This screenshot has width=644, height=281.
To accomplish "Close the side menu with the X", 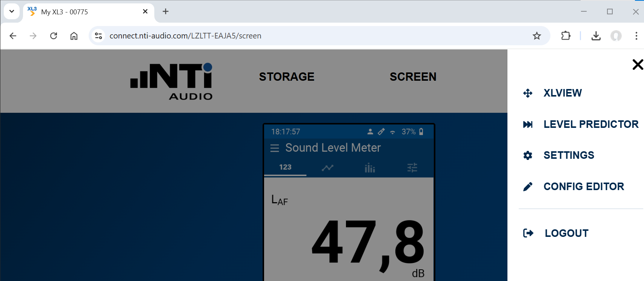I will click(x=637, y=64).
